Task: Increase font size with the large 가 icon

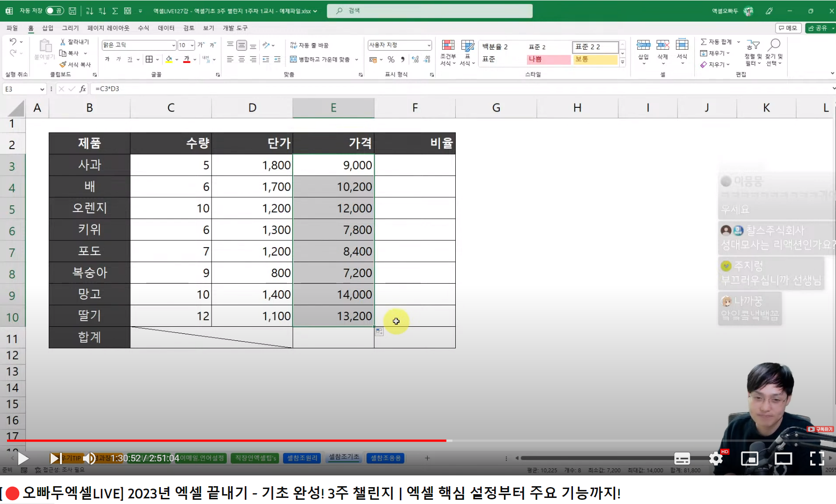Action: [x=201, y=45]
